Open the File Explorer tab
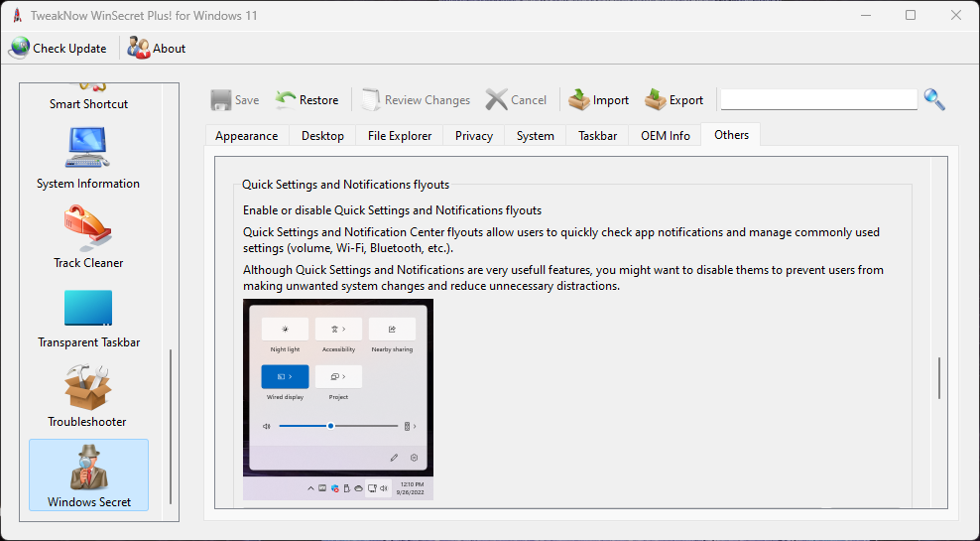 (400, 136)
